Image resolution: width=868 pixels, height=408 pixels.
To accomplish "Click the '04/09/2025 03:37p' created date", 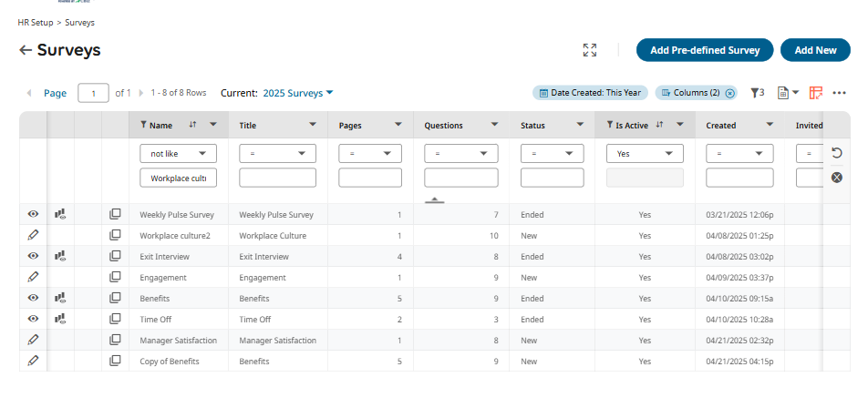I will coord(739,277).
